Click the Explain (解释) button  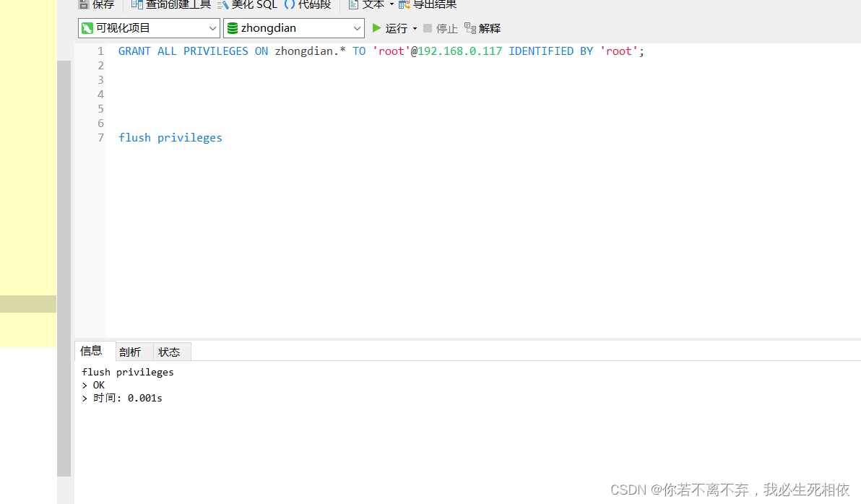[483, 28]
